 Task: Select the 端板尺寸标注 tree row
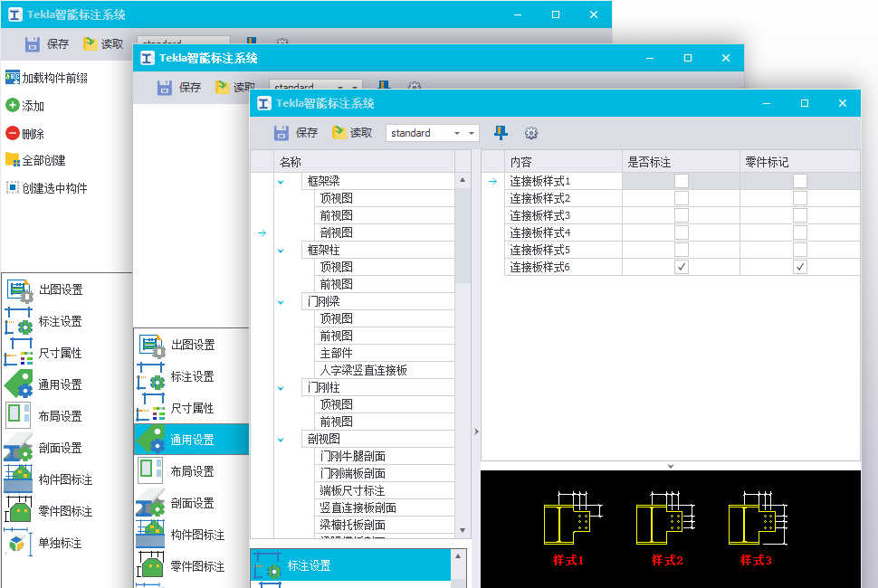tap(386, 490)
